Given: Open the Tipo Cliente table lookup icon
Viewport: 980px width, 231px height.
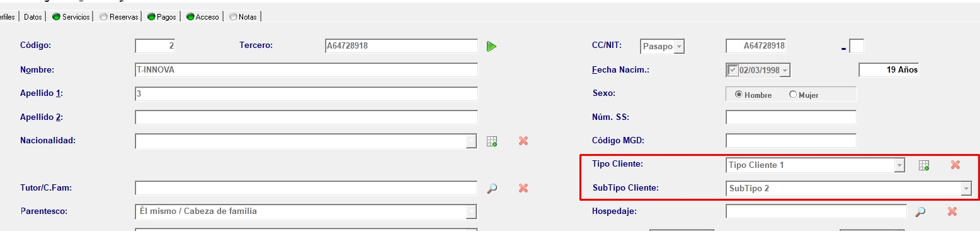Looking at the screenshot, I should coord(924,165).
